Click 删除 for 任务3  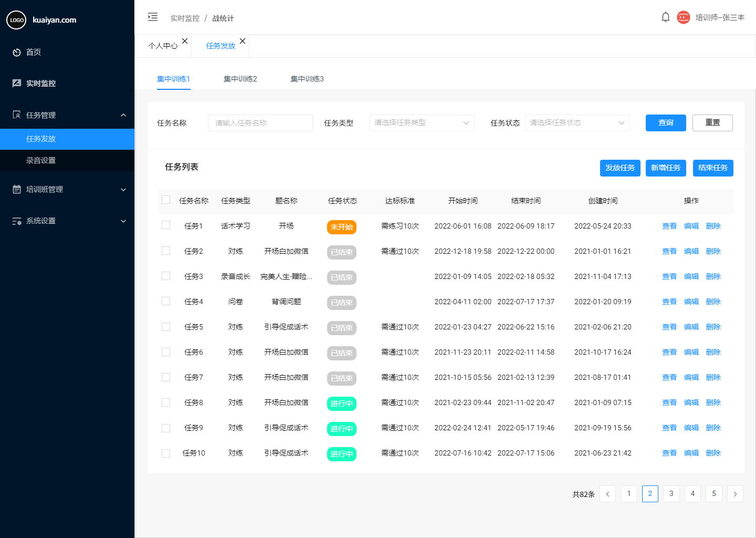pos(713,276)
